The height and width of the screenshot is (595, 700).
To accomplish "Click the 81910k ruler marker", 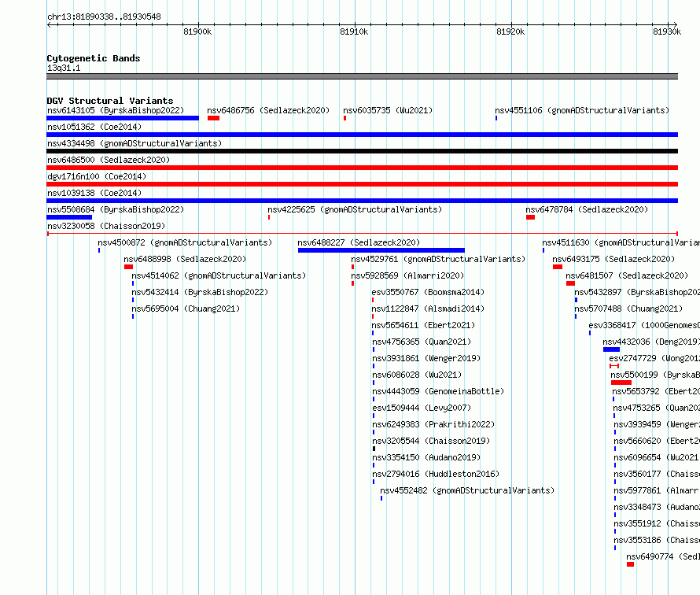I will [354, 31].
